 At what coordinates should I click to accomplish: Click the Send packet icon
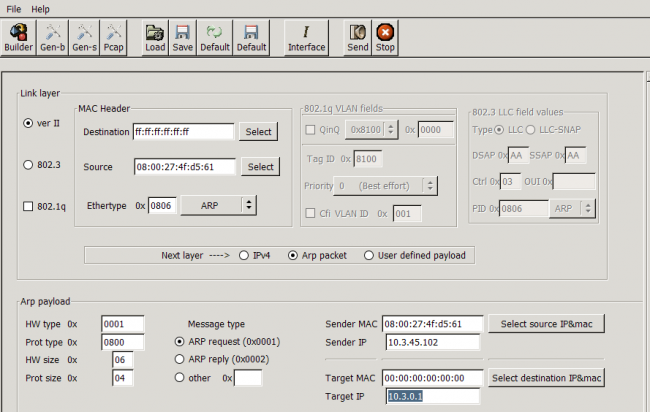[x=357, y=38]
